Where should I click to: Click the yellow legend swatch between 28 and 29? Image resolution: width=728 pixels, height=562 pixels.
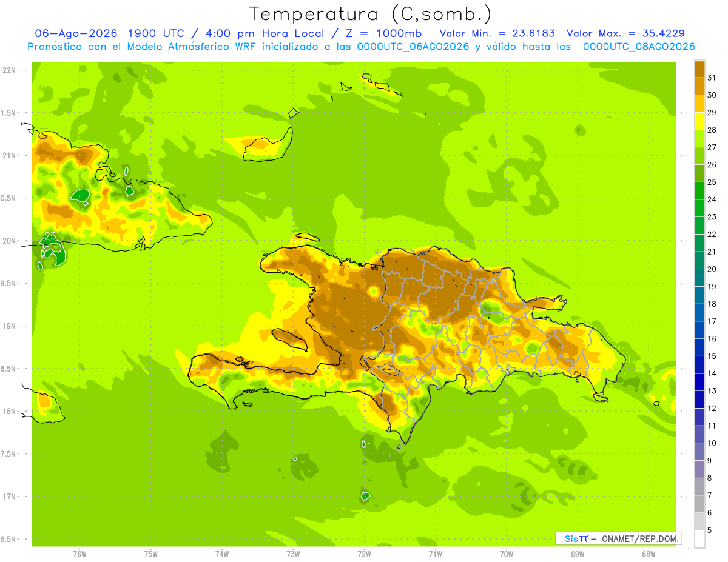pos(699,121)
